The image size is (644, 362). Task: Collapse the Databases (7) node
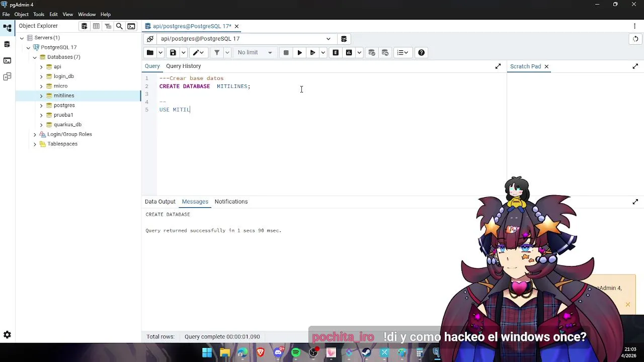(35, 57)
